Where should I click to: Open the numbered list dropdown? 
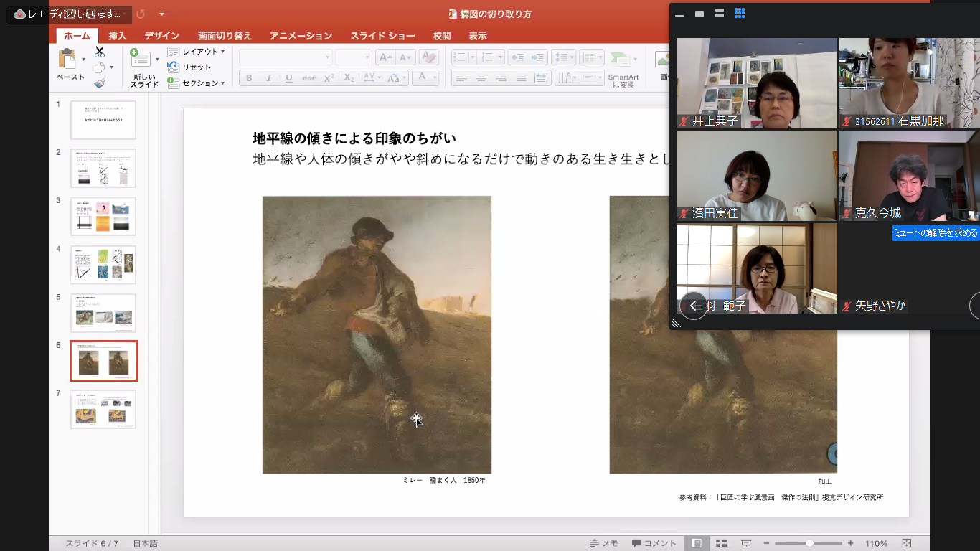(499, 57)
